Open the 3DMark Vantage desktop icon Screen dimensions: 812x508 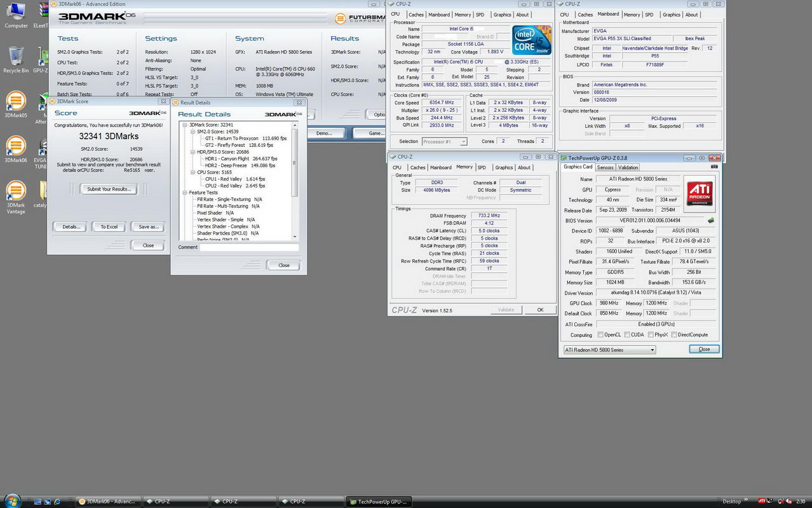tap(16, 196)
